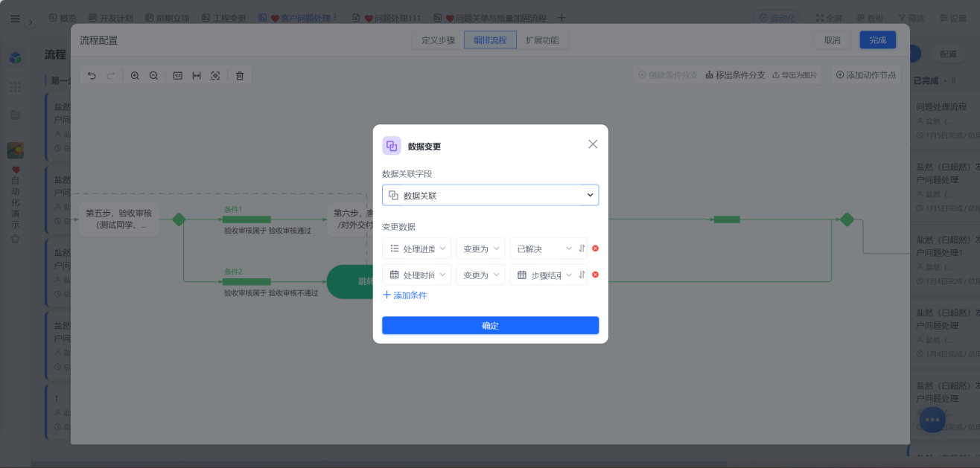Viewport: 980px width, 468px height.
Task: Open the 数据关联 field dropdown
Action: click(x=490, y=195)
